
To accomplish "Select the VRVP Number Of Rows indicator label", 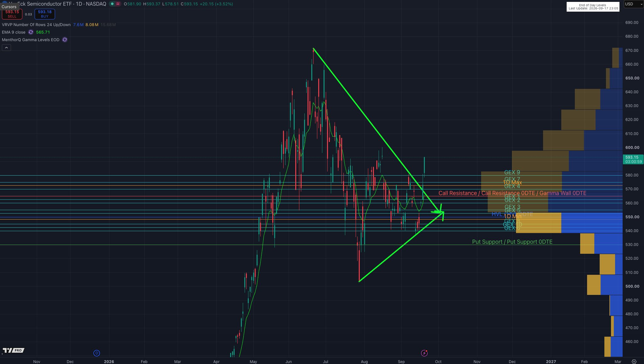I will click(36, 24).
